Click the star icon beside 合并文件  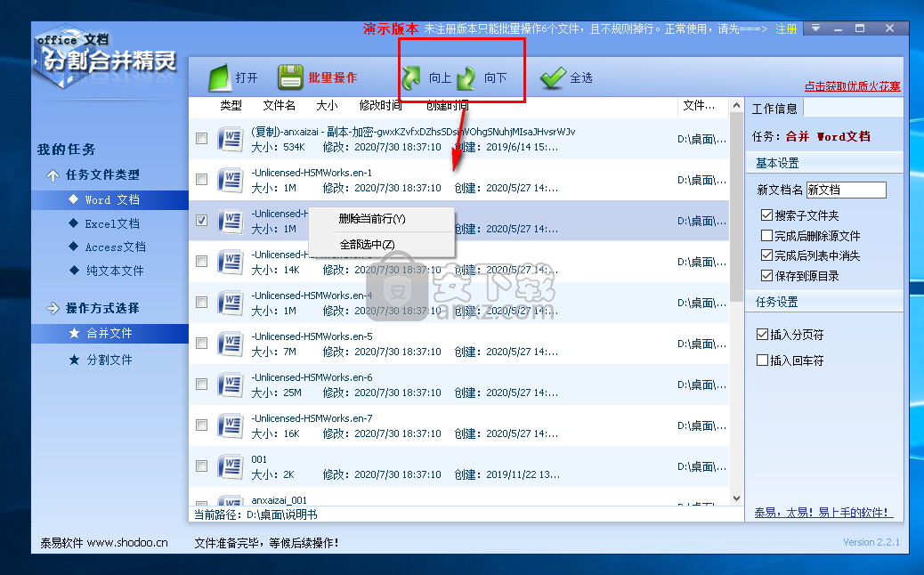(74, 333)
